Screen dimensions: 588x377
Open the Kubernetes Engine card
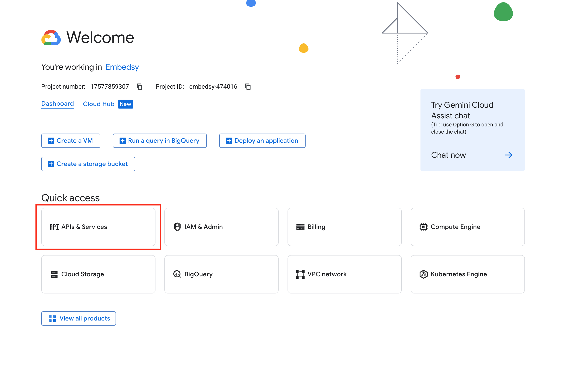click(467, 274)
